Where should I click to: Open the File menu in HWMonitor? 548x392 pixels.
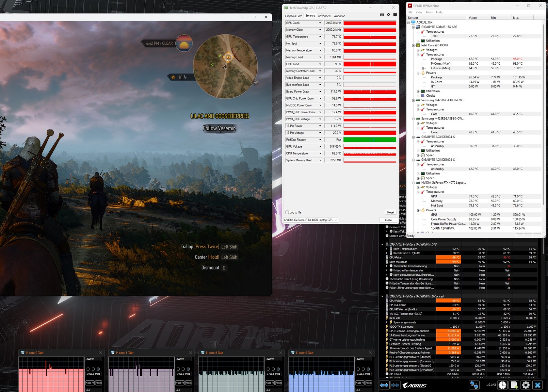[x=410, y=12]
